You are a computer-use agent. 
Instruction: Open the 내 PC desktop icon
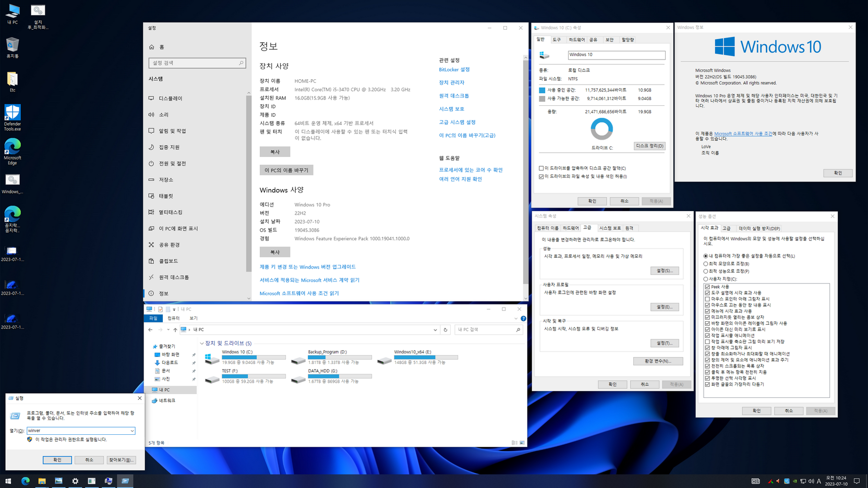pyautogui.click(x=12, y=14)
